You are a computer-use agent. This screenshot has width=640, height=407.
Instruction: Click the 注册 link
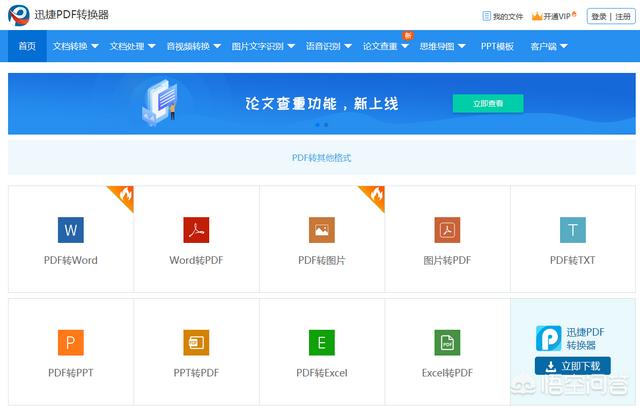click(623, 16)
